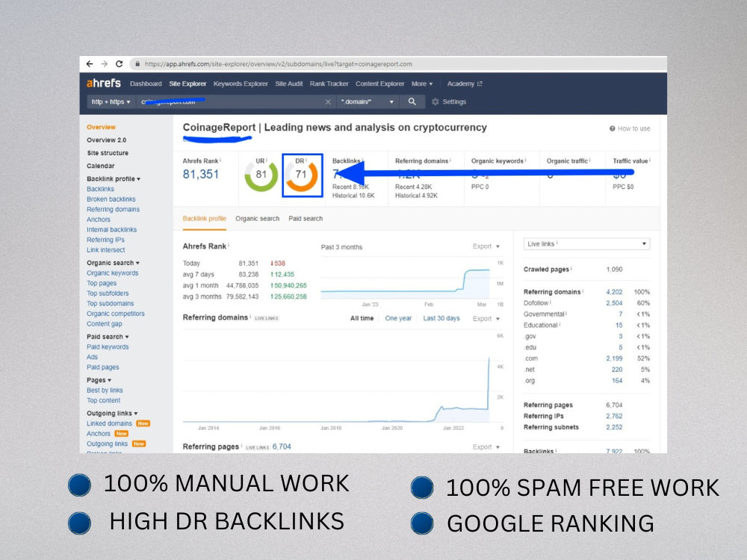
Task: Open Content gap sidebar link
Action: 105,324
